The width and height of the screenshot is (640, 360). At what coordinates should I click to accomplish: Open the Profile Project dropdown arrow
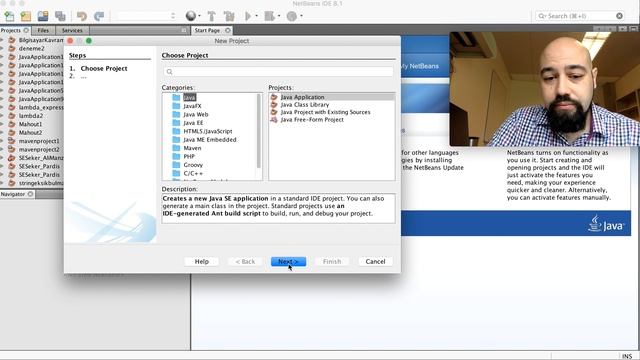click(x=301, y=16)
